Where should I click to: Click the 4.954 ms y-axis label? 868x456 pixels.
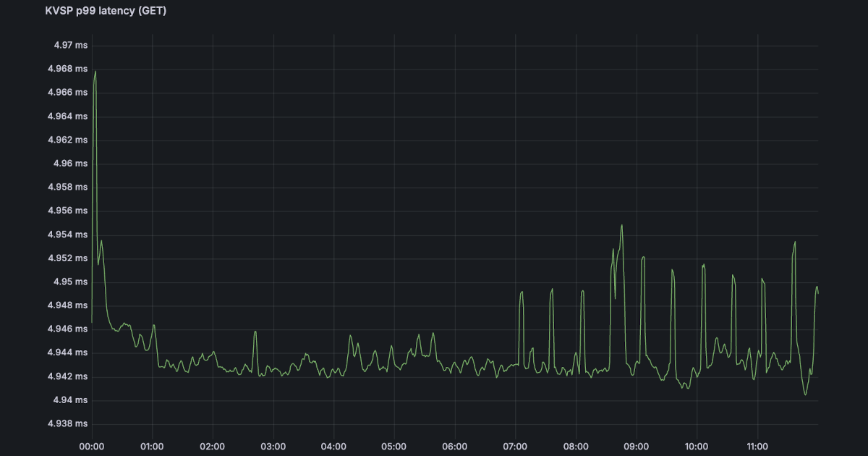[68, 235]
